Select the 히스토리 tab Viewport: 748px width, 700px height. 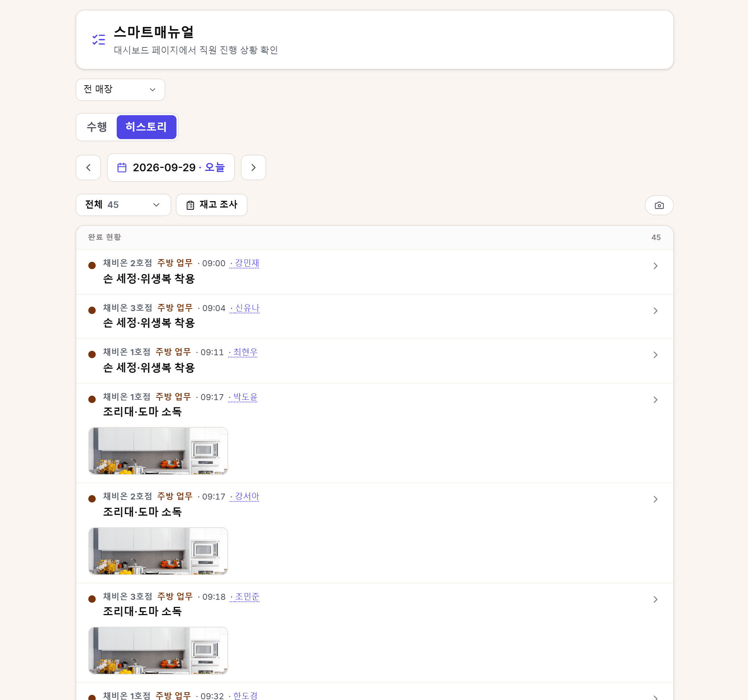(x=146, y=127)
